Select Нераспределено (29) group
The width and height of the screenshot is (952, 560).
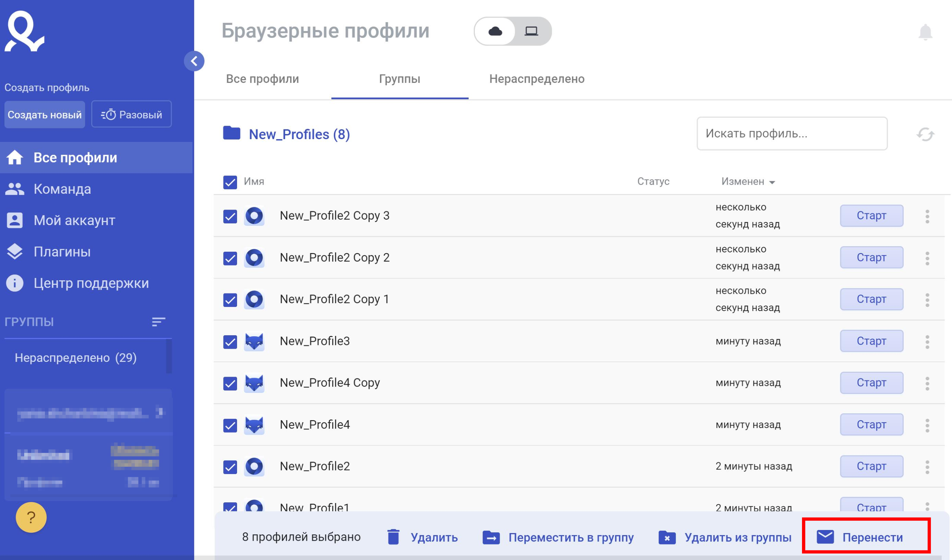point(76,358)
